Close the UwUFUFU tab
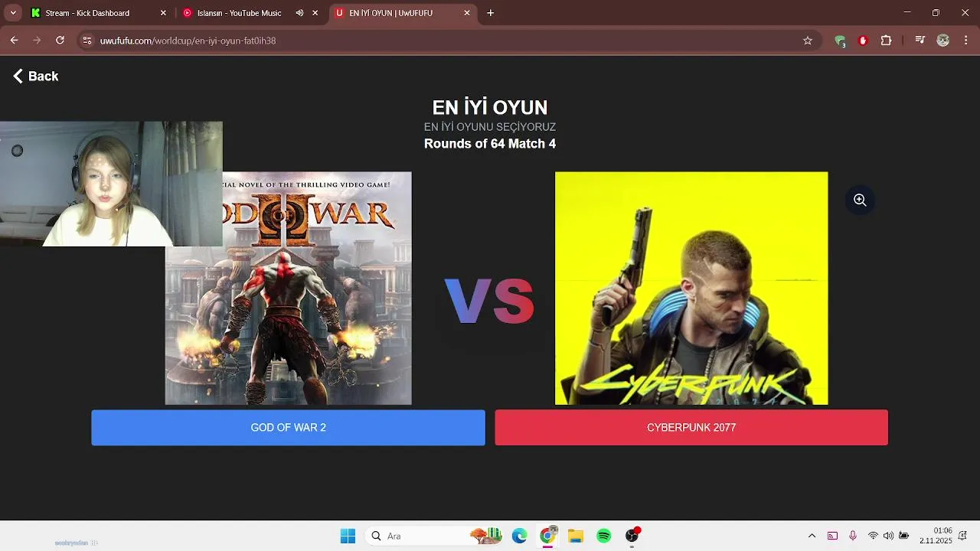Viewport: 980px width, 551px height. tap(467, 13)
